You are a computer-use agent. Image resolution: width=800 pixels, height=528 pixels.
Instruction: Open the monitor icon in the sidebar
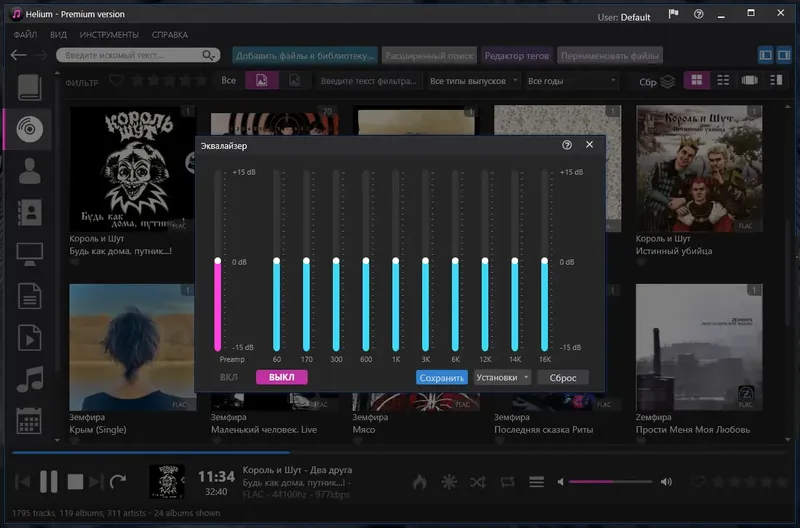click(x=30, y=254)
